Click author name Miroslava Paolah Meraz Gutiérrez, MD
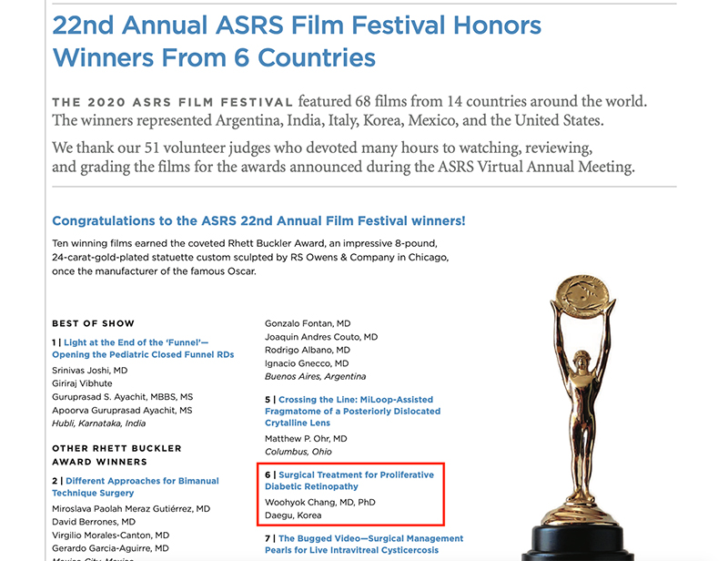 pyautogui.click(x=131, y=509)
